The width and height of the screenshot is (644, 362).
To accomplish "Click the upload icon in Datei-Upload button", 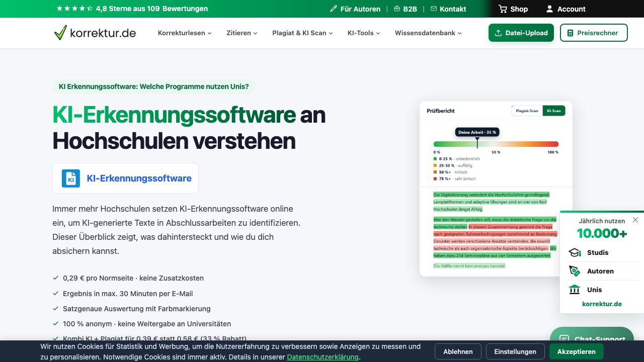I will coord(499,33).
